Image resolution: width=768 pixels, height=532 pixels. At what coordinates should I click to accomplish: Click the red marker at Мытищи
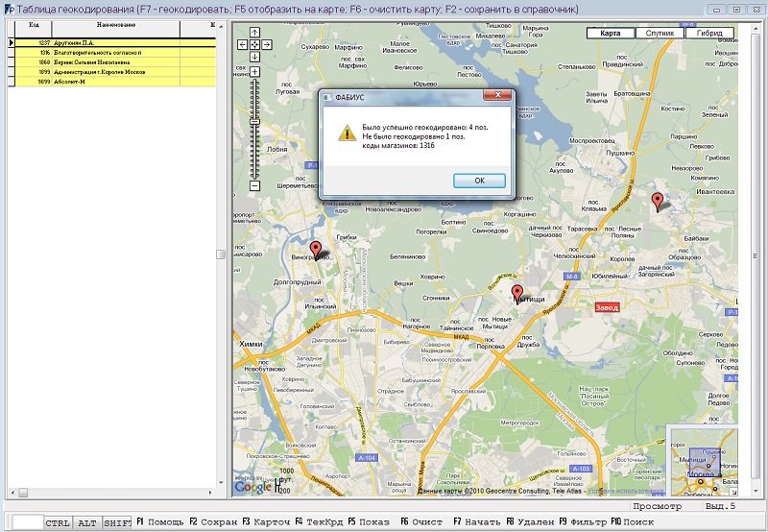click(x=516, y=294)
